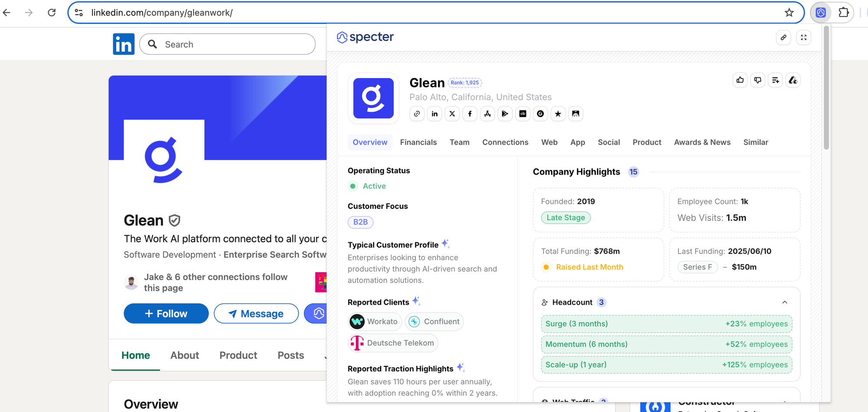Image resolution: width=868 pixels, height=412 pixels.
Task: Click the Rank: 1,925 badge
Action: pos(465,82)
